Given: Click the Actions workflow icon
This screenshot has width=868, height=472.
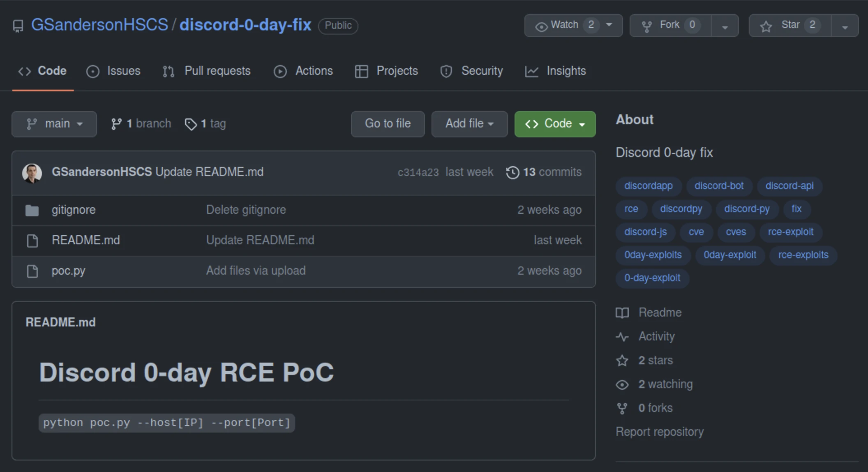Looking at the screenshot, I should (x=279, y=70).
